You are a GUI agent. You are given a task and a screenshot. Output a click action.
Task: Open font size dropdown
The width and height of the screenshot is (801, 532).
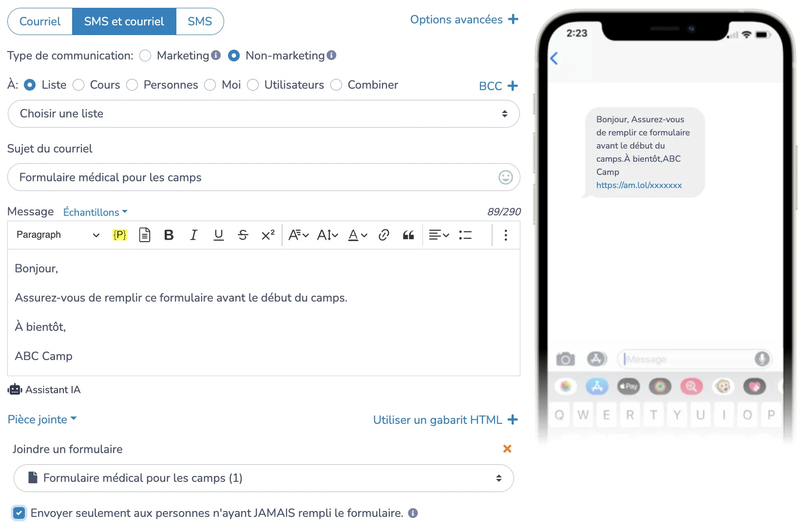327,235
